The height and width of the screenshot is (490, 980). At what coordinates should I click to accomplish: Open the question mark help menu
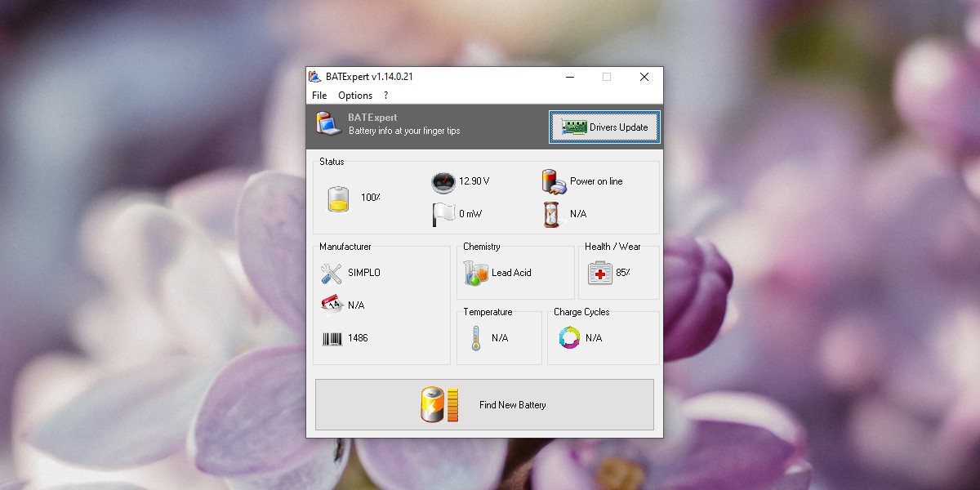pos(386,96)
